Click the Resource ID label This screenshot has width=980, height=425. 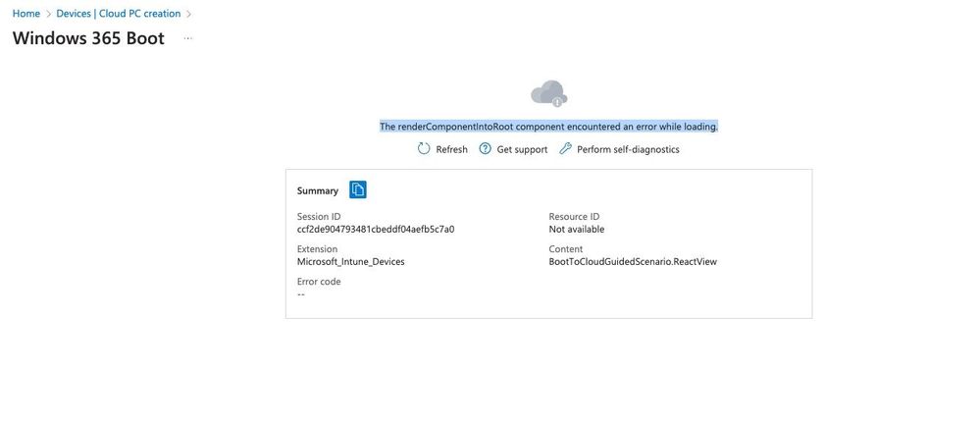click(x=574, y=217)
